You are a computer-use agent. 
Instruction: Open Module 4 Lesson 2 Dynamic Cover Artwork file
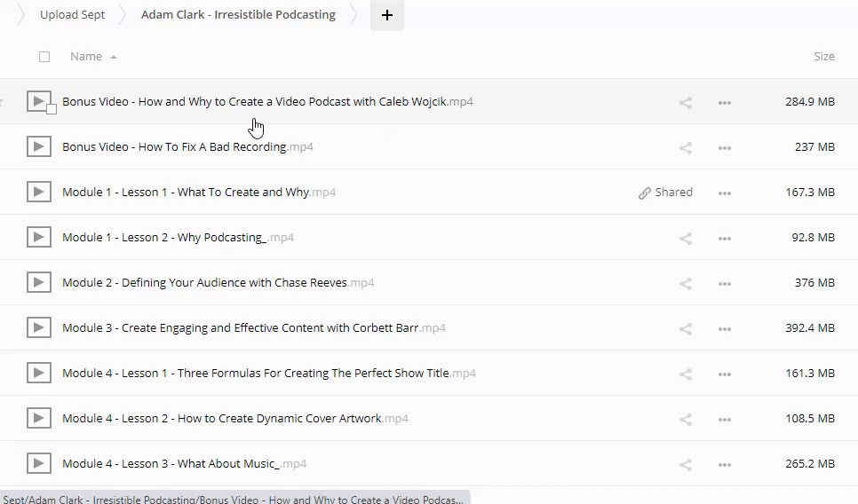coord(222,419)
